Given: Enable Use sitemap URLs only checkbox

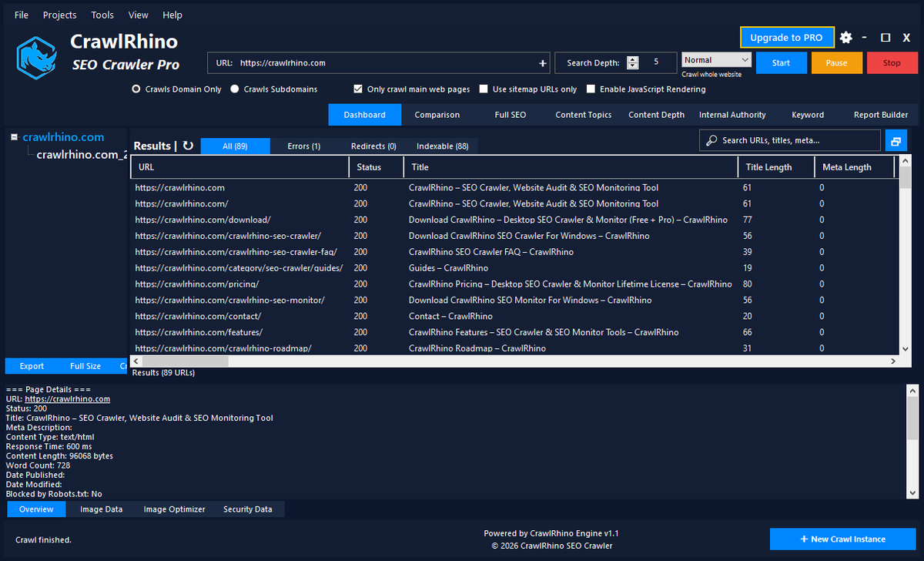Looking at the screenshot, I should tap(484, 89).
